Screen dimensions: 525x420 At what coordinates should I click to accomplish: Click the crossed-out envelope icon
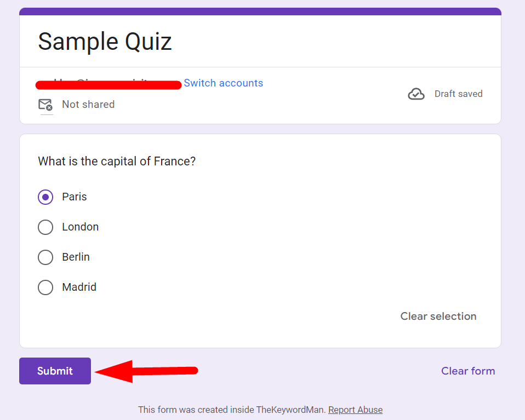click(x=45, y=104)
